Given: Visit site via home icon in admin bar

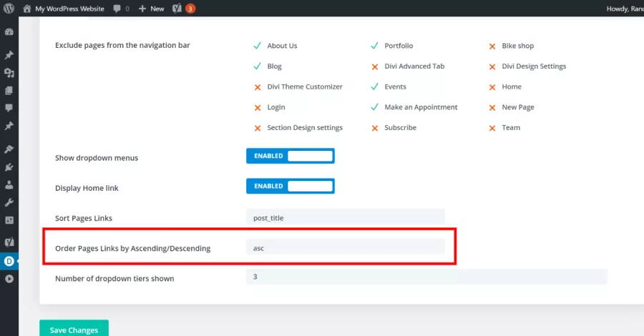Looking at the screenshot, I should pos(26,9).
